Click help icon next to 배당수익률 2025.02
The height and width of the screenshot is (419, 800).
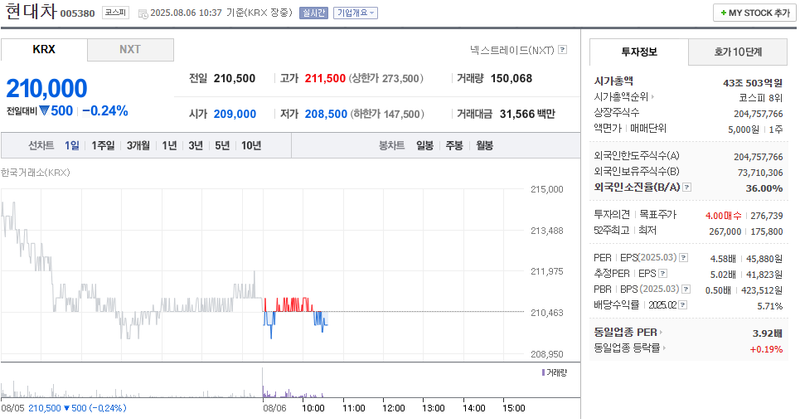(683, 305)
